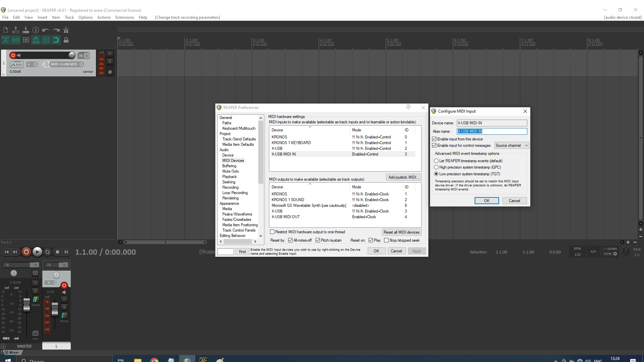
Task: Select Buffering in preferences tree
Action: pos(229,166)
